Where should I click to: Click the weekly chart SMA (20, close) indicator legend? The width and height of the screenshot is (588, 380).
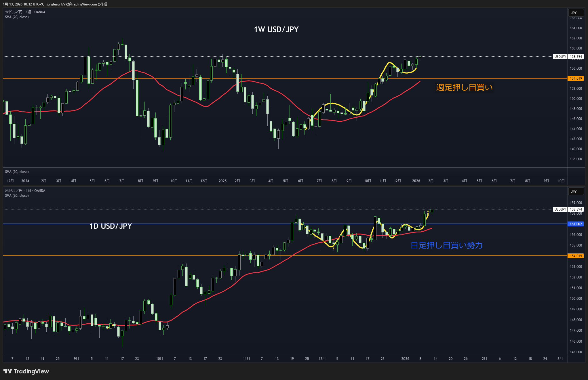click(17, 17)
